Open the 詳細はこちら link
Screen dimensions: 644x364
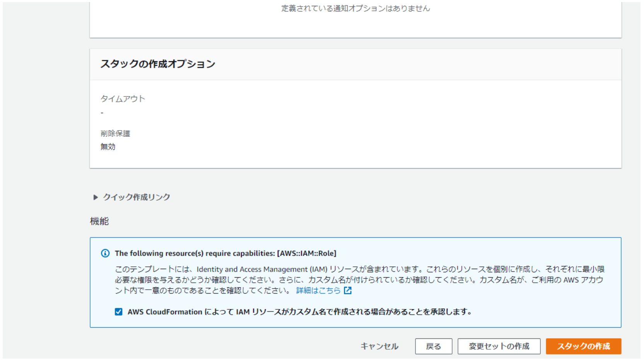318,290
